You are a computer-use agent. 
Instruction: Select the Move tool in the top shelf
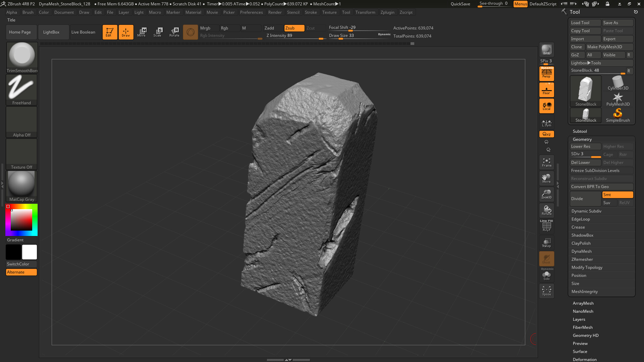142,32
